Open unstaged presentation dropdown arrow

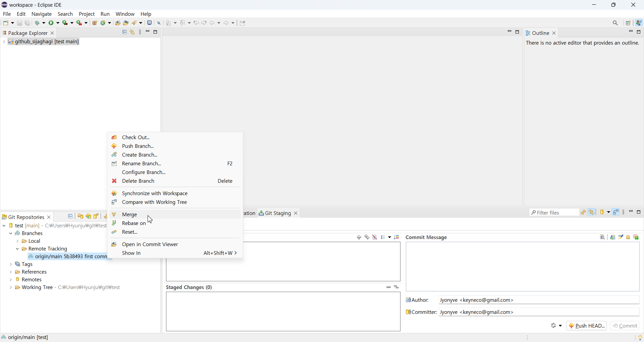click(389, 237)
